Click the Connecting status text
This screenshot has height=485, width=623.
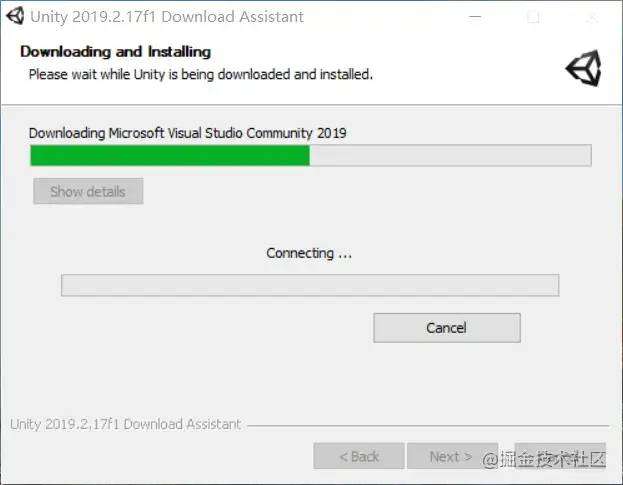309,253
